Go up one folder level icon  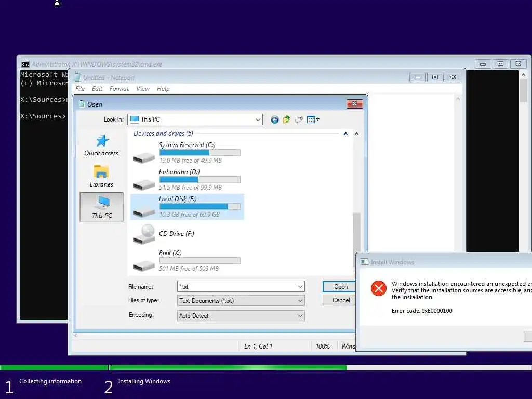click(286, 119)
